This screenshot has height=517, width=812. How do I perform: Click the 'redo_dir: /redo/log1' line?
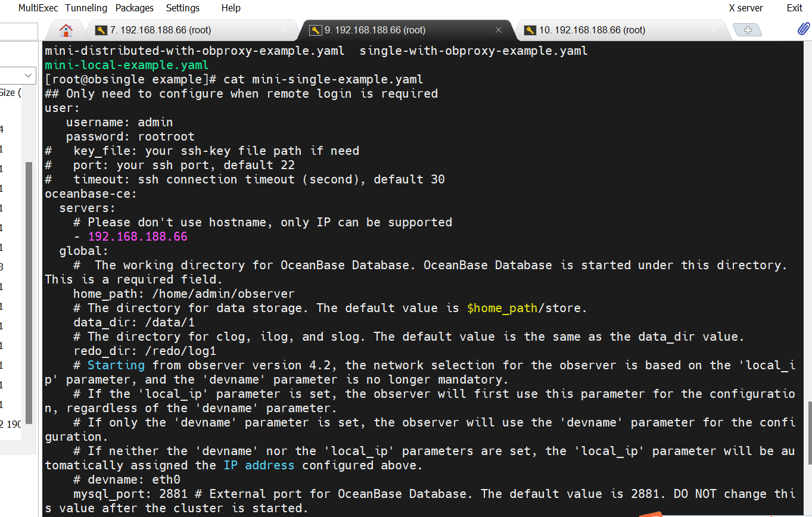[x=145, y=351]
